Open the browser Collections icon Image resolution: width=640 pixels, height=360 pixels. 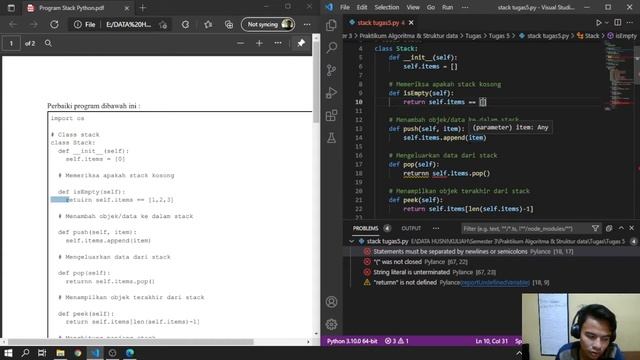[x=229, y=24]
